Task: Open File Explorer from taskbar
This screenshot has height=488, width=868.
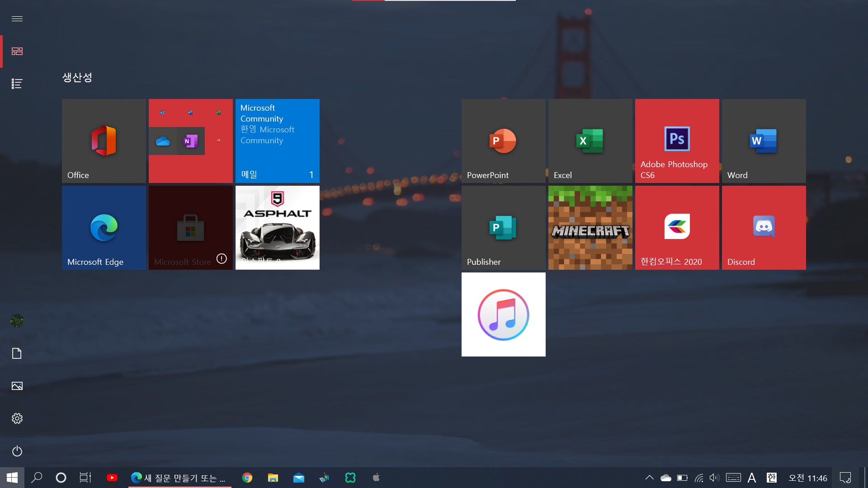Action: 273,478
